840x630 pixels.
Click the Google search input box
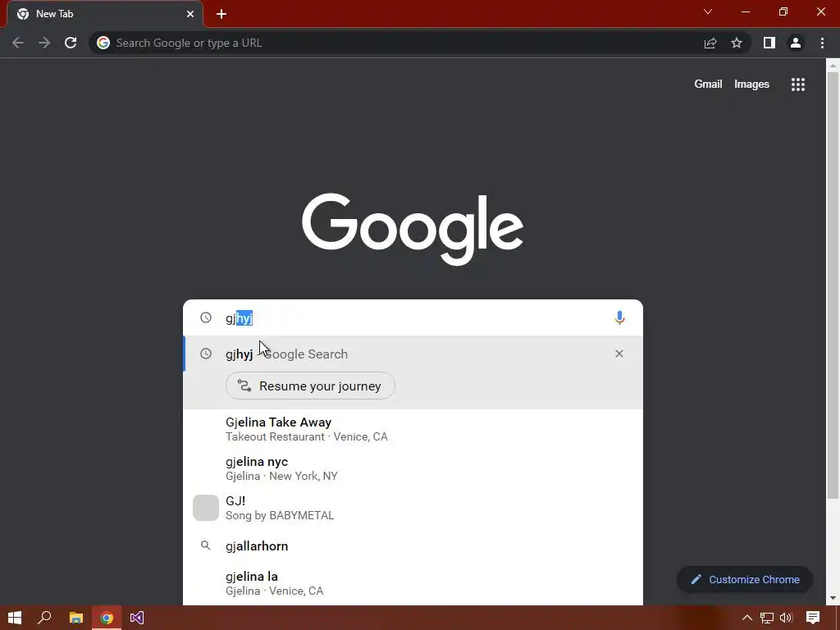[x=413, y=317]
